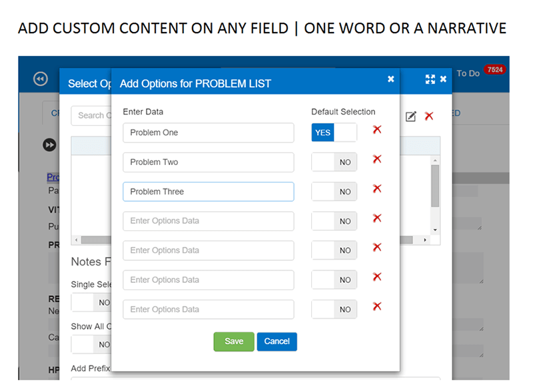Delete the Problem One option row
Image resolution: width=533 pixels, height=392 pixels.
tap(376, 130)
